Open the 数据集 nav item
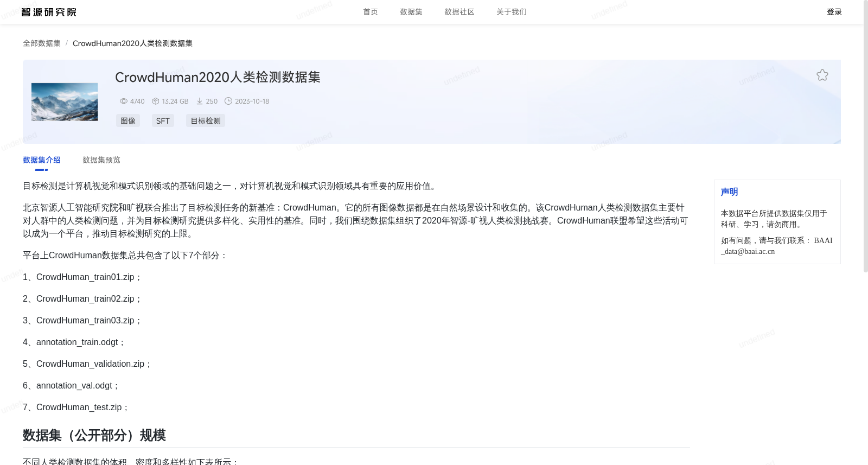Image resolution: width=868 pixels, height=465 pixels. click(411, 12)
